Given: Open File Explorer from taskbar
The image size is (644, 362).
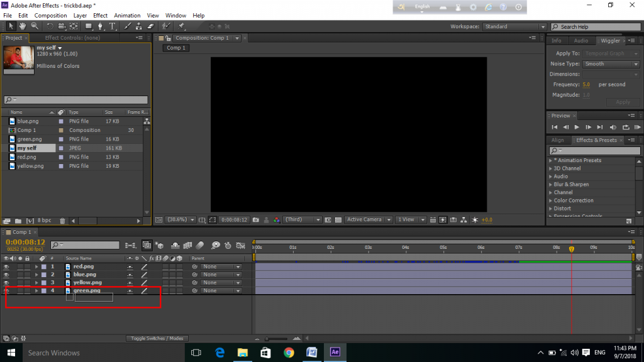Looking at the screenshot, I should point(243,353).
